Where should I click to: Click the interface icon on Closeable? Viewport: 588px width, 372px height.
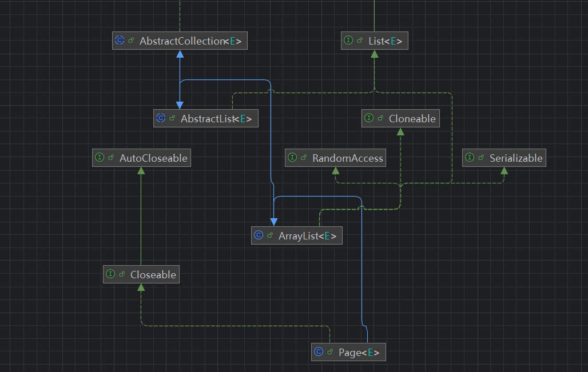(x=110, y=274)
